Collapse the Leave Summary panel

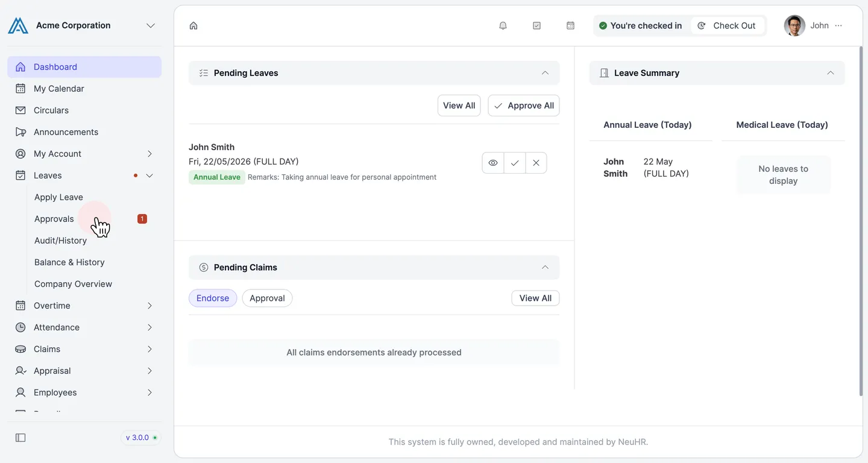831,73
